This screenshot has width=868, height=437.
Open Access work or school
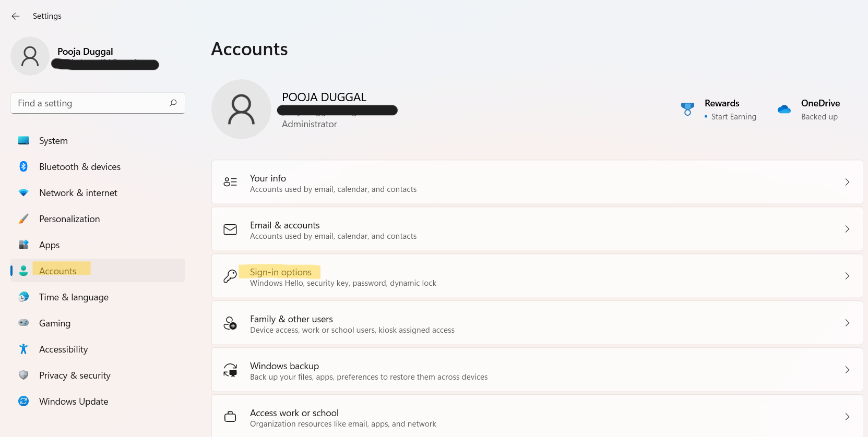click(294, 413)
